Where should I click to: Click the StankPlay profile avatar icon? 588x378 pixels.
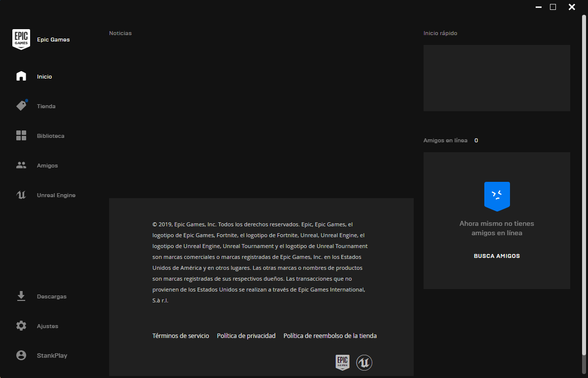(21, 355)
